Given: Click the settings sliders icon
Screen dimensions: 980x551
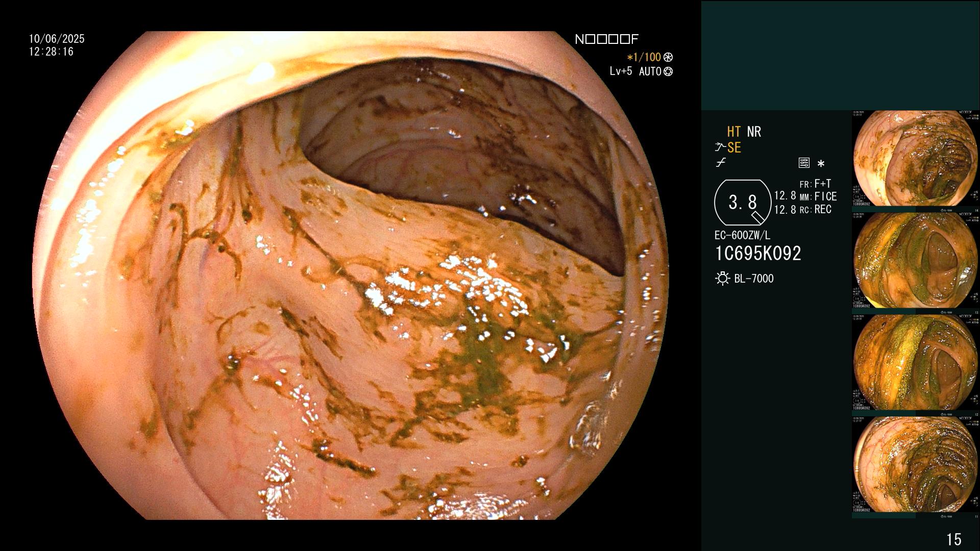Looking at the screenshot, I should [804, 163].
